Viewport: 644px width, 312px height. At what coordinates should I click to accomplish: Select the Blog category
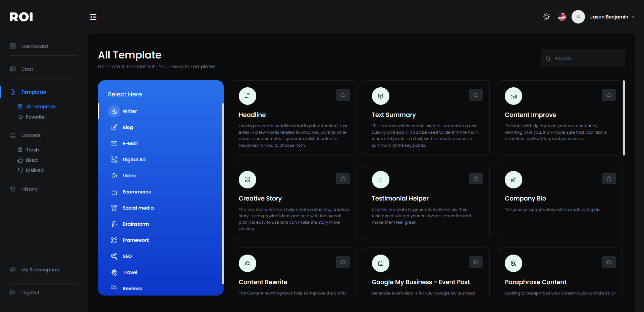click(128, 127)
